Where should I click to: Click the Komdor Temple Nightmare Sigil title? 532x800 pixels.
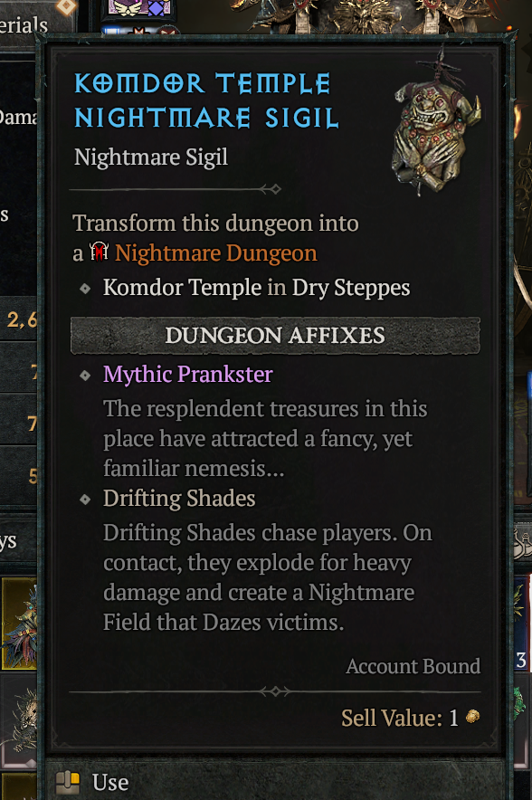pos(206,100)
